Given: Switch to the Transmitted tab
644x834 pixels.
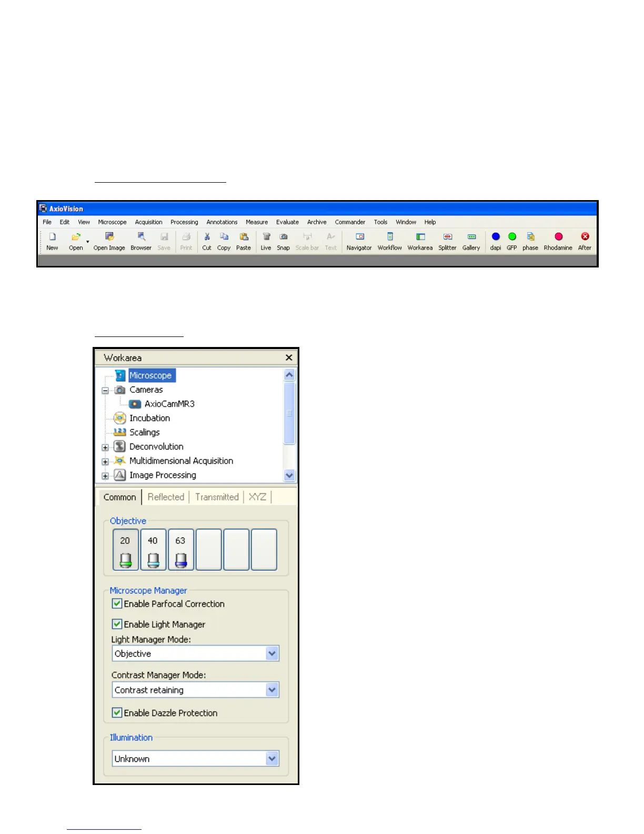Looking at the screenshot, I should coord(217,497).
